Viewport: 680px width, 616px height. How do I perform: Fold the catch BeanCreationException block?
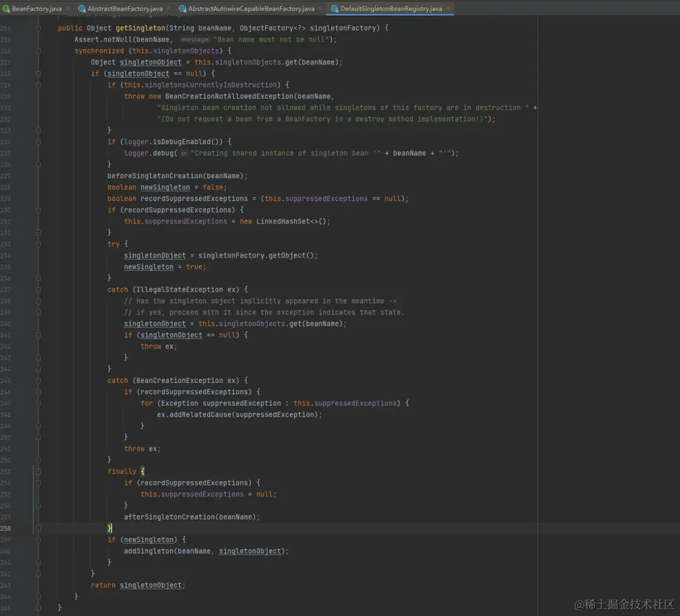tap(38, 380)
